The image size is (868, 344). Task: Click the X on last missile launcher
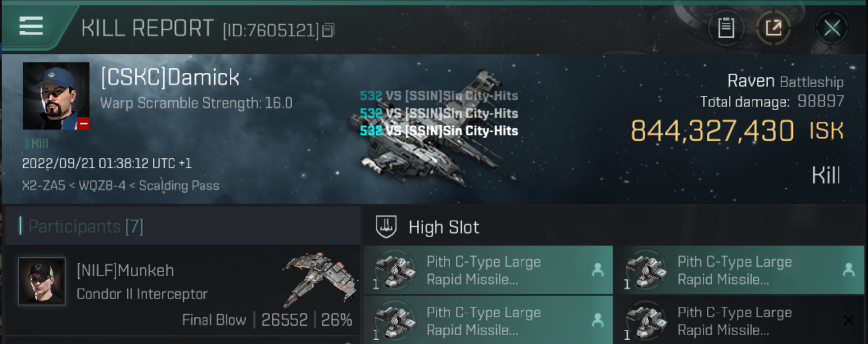pyautogui.click(x=848, y=320)
